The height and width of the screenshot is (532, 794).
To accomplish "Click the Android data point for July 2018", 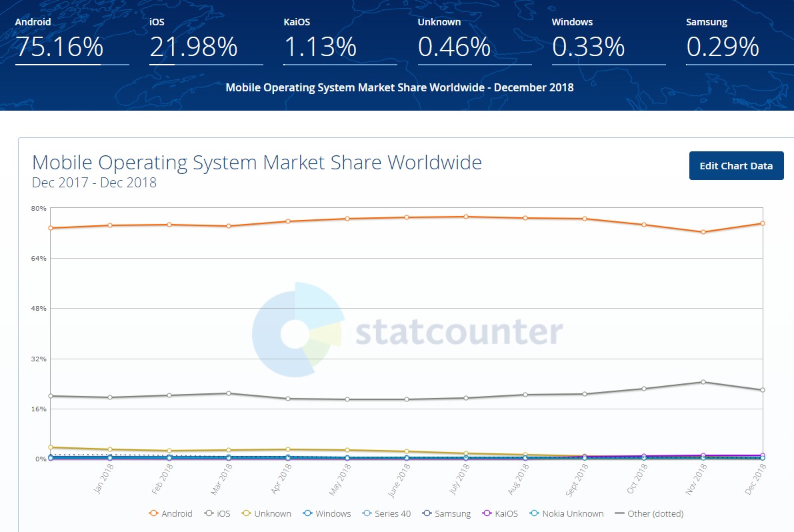I will tap(466, 217).
